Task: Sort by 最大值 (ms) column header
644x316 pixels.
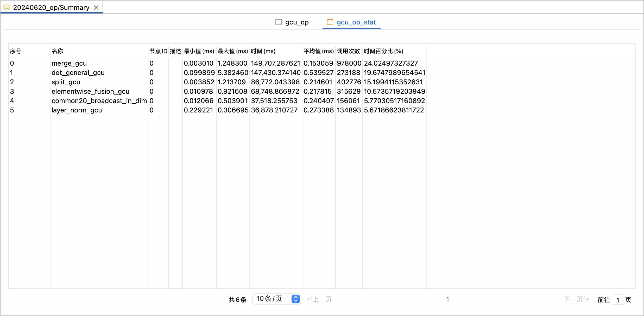Action: [x=233, y=51]
